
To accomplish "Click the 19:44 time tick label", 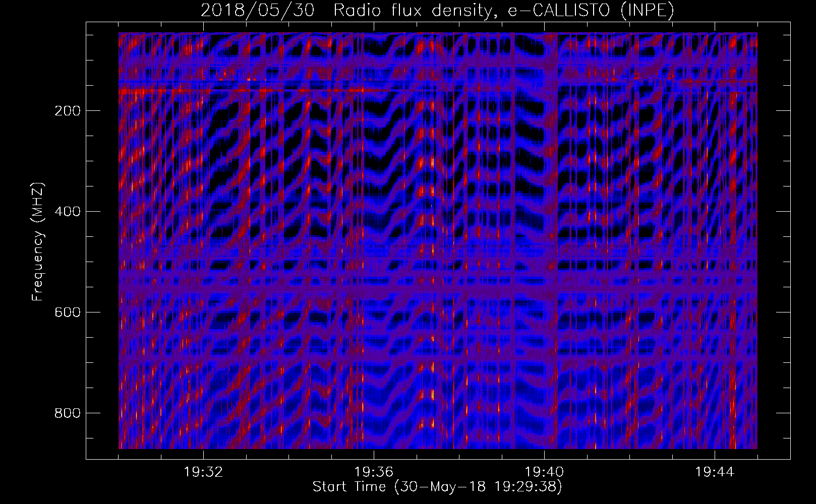I will coord(715,472).
